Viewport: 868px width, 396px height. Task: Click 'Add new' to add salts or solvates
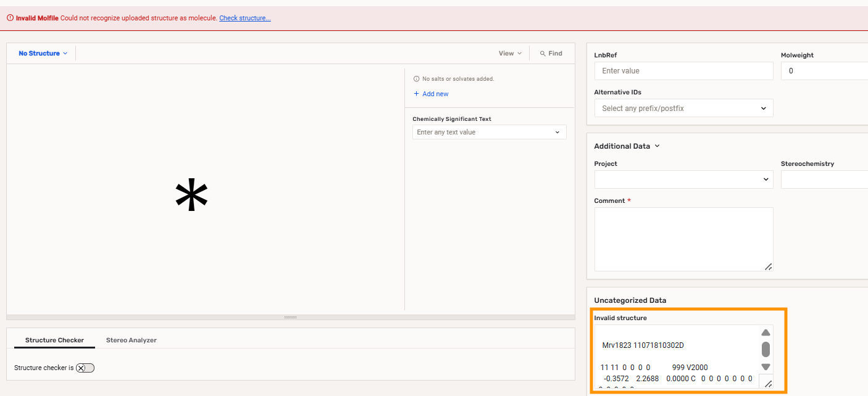(434, 93)
